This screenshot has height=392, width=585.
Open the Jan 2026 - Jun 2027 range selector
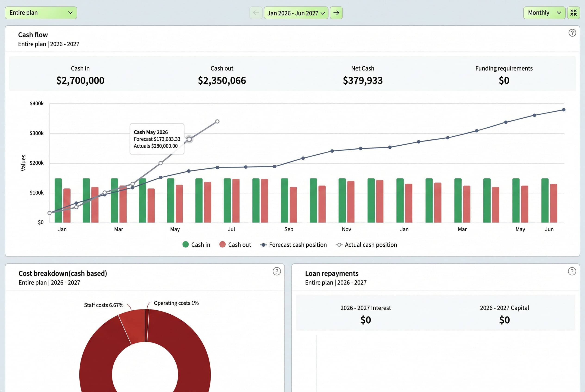296,13
